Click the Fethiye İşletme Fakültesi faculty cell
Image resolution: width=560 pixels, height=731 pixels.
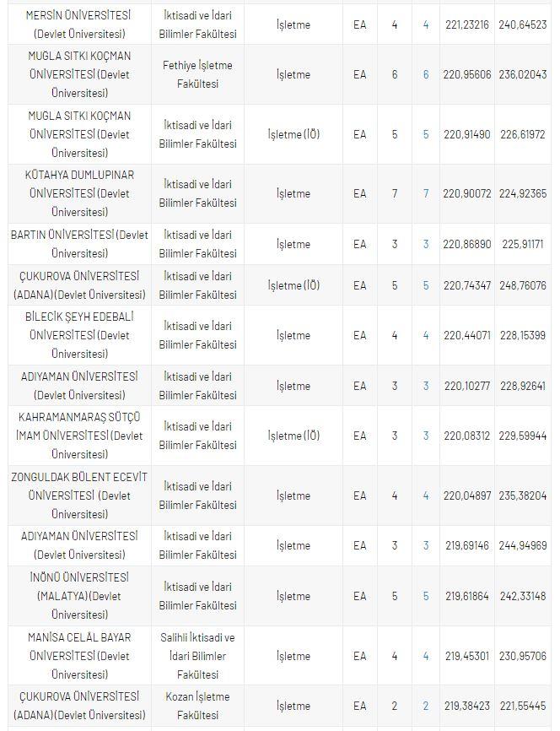(198, 75)
